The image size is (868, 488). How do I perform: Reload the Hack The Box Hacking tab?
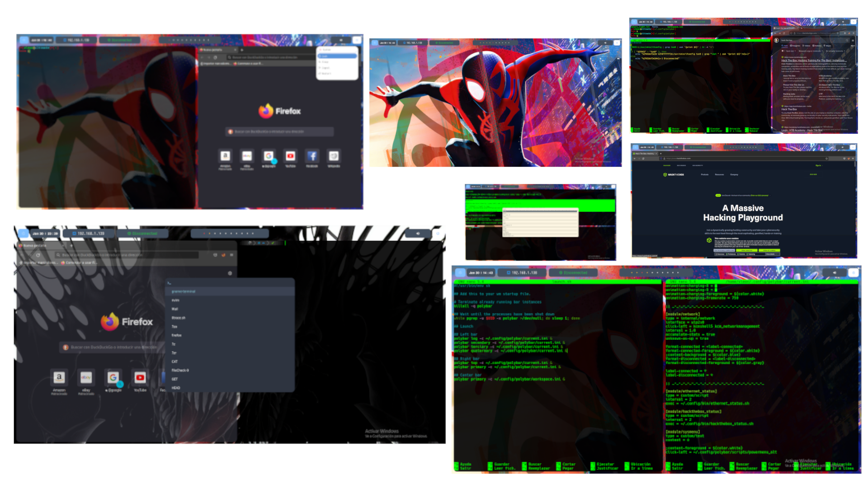[x=643, y=159]
